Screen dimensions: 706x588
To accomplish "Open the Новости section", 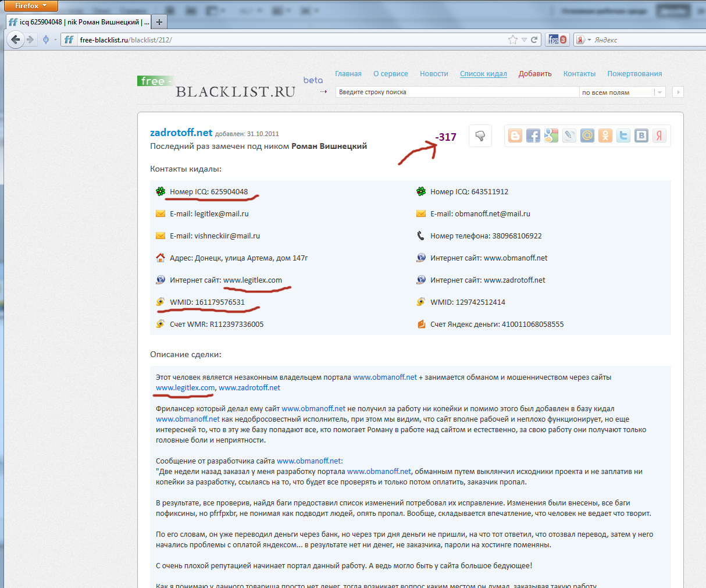I will [x=434, y=74].
